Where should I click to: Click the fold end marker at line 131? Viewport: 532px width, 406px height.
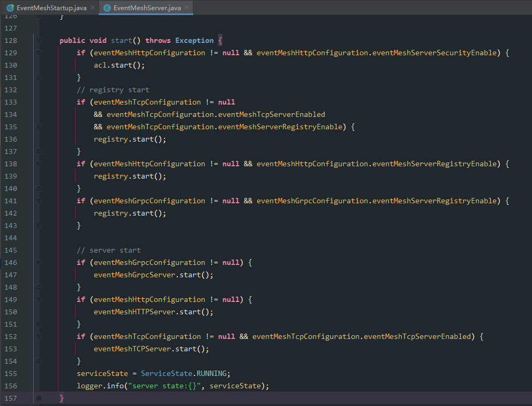[39, 77]
